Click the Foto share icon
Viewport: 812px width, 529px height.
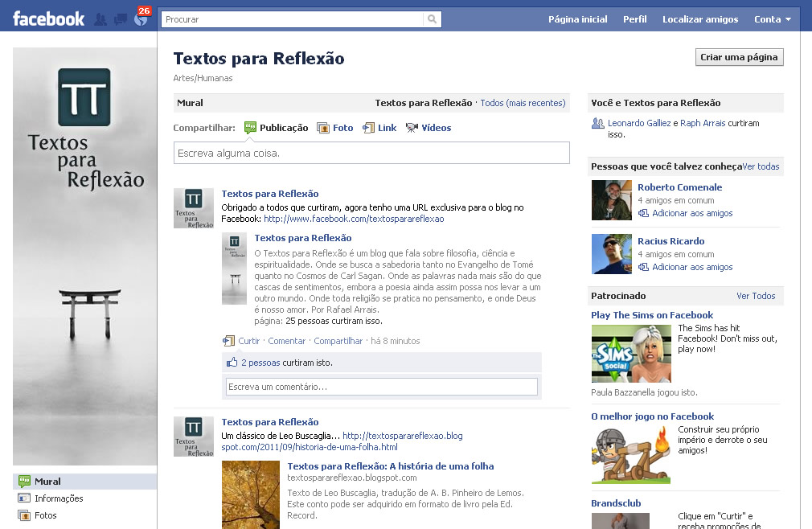click(323, 128)
